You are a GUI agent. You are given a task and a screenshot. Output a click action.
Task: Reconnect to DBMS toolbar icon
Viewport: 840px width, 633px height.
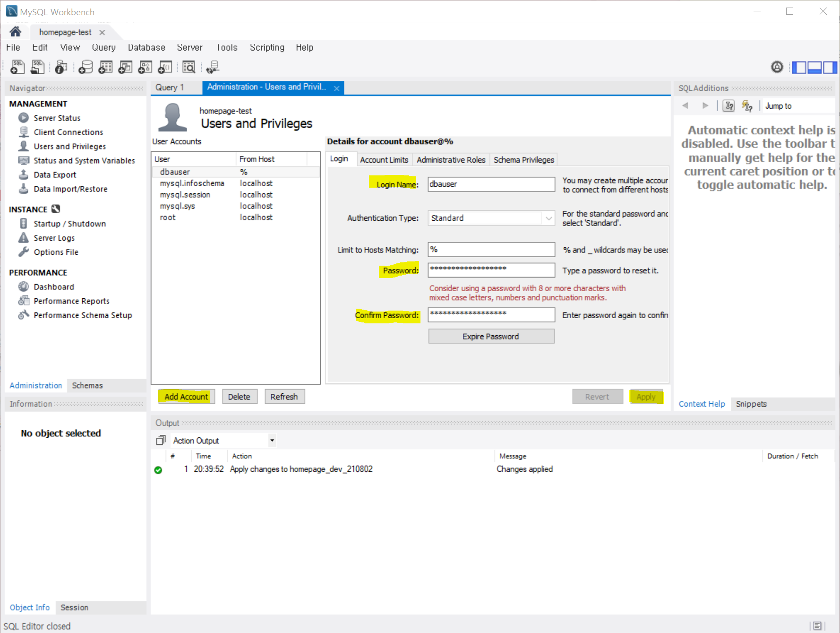[213, 67]
